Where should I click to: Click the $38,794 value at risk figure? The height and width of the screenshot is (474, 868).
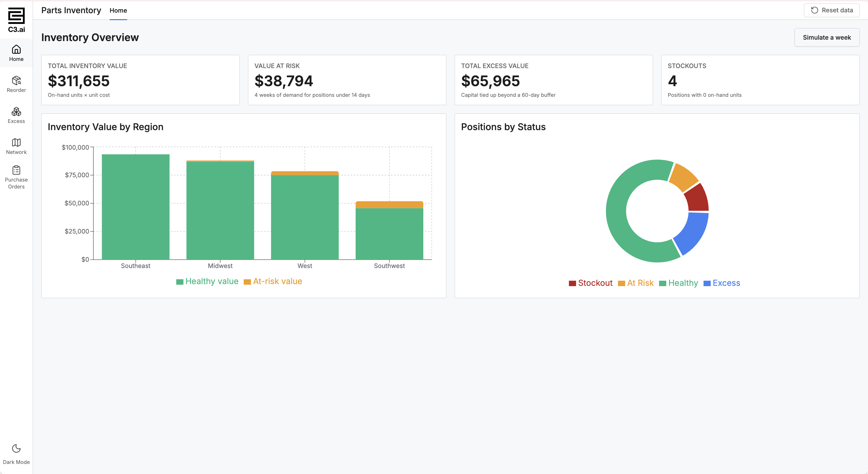point(284,81)
